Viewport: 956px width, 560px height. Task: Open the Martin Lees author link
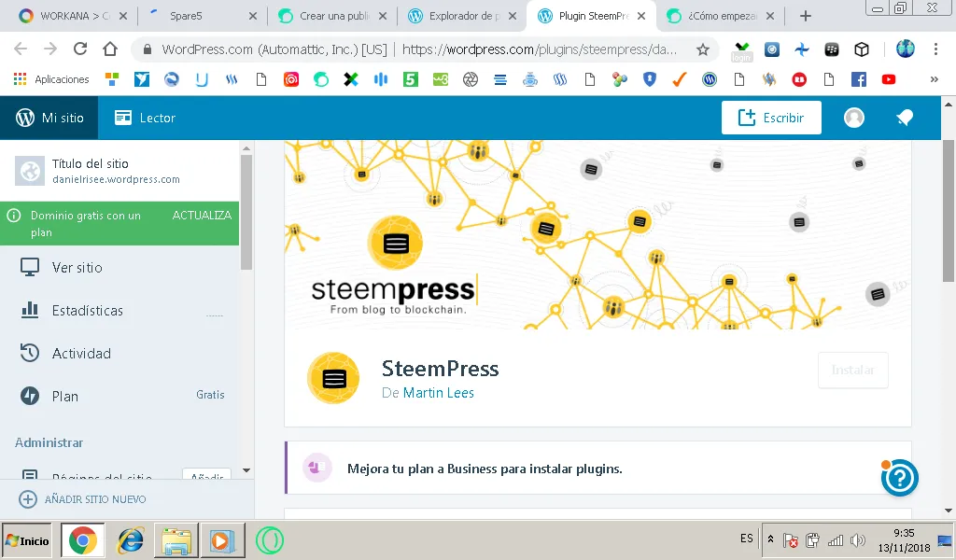pyautogui.click(x=439, y=393)
